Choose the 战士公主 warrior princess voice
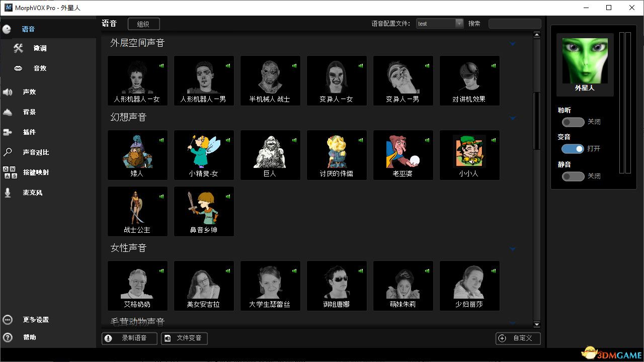The image size is (644, 362). point(137,211)
